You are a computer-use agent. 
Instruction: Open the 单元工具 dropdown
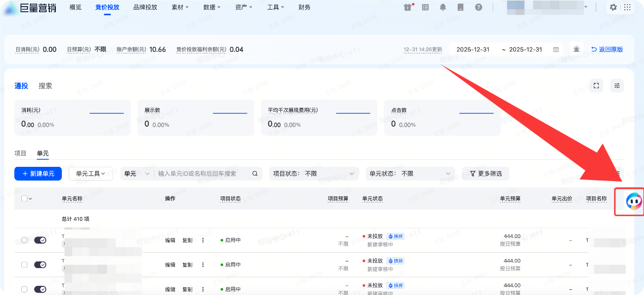tap(90, 173)
